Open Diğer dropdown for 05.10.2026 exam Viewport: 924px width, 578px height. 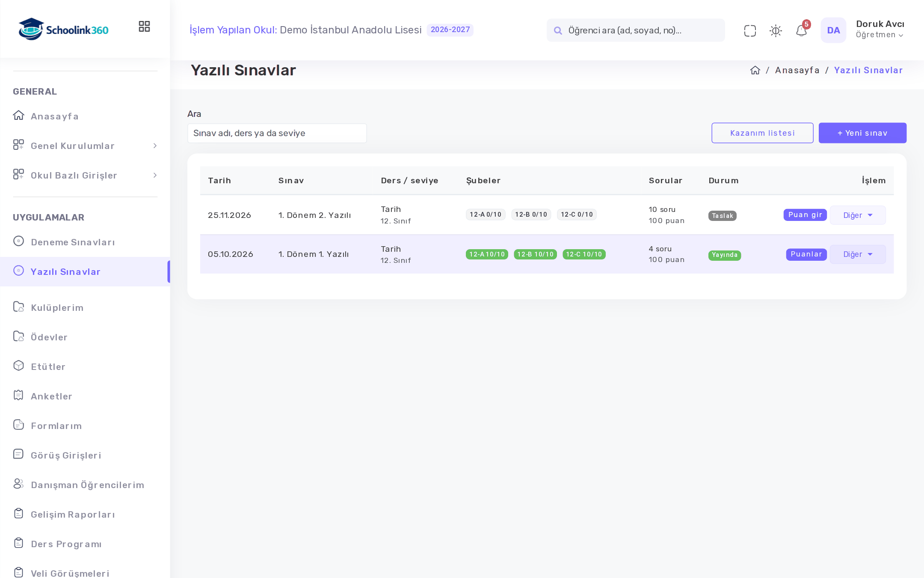click(858, 254)
